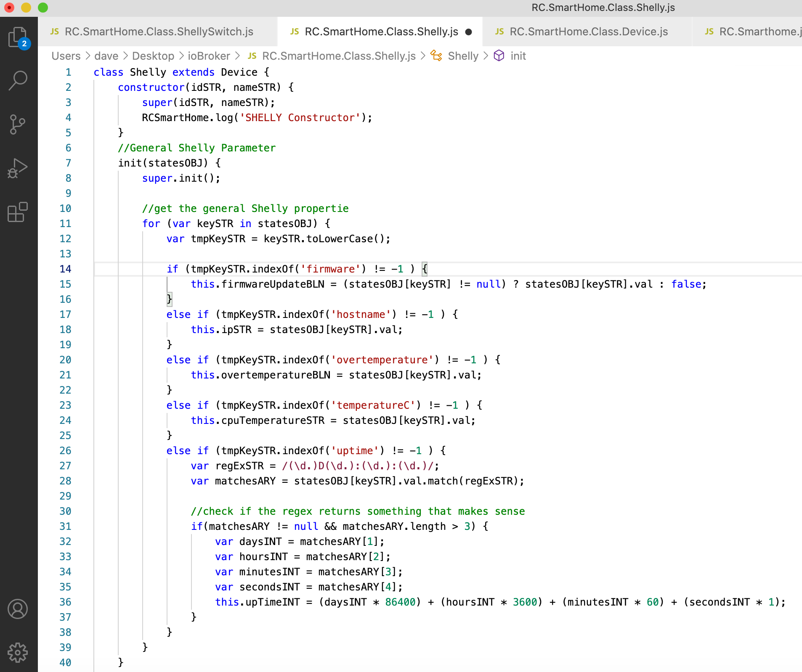Open the Manage gear settings icon

click(x=18, y=652)
